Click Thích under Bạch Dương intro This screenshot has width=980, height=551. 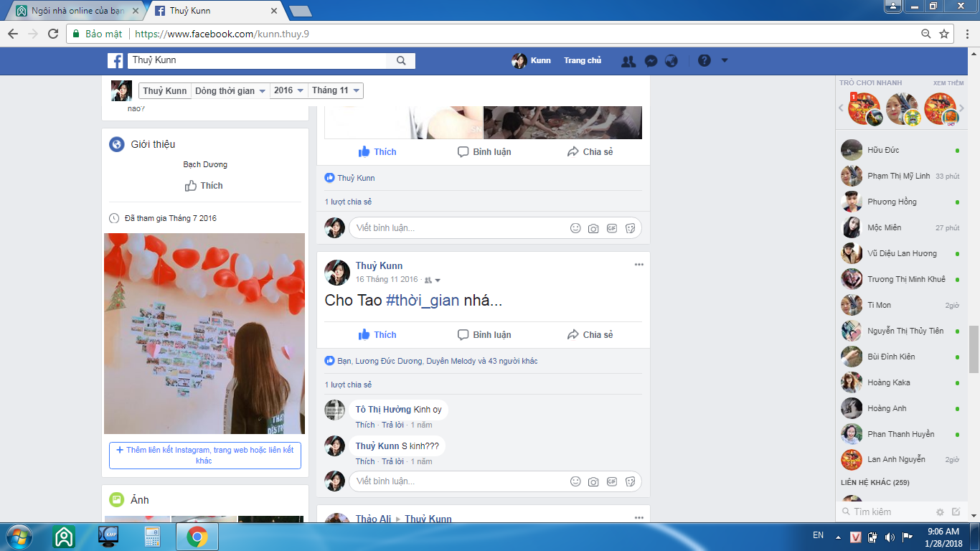[x=204, y=186]
